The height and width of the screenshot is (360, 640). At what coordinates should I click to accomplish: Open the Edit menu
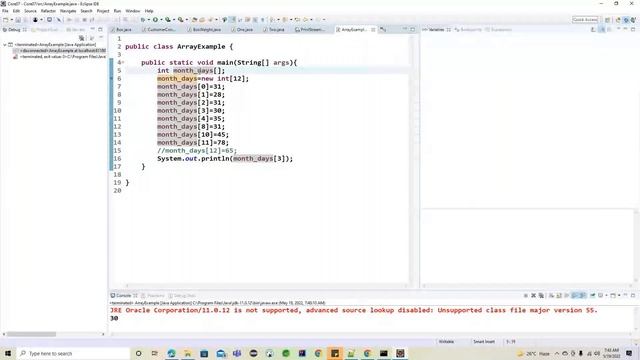tap(16, 11)
